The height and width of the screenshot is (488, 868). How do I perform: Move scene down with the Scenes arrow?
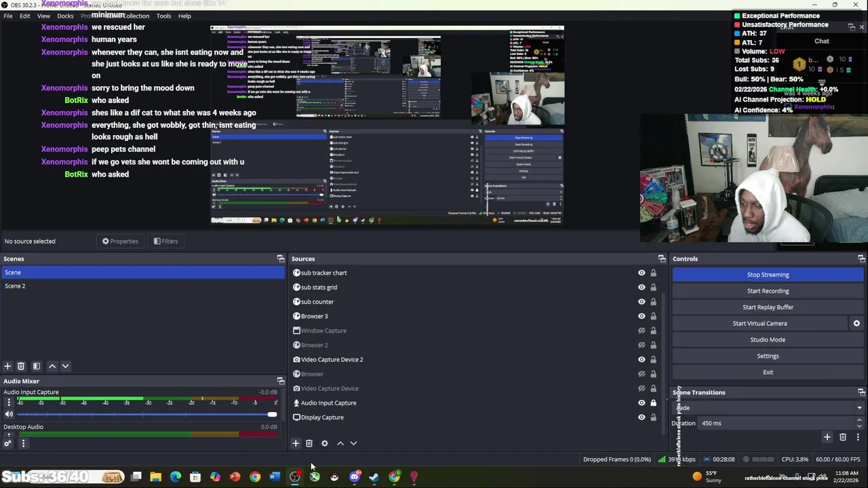(x=66, y=366)
